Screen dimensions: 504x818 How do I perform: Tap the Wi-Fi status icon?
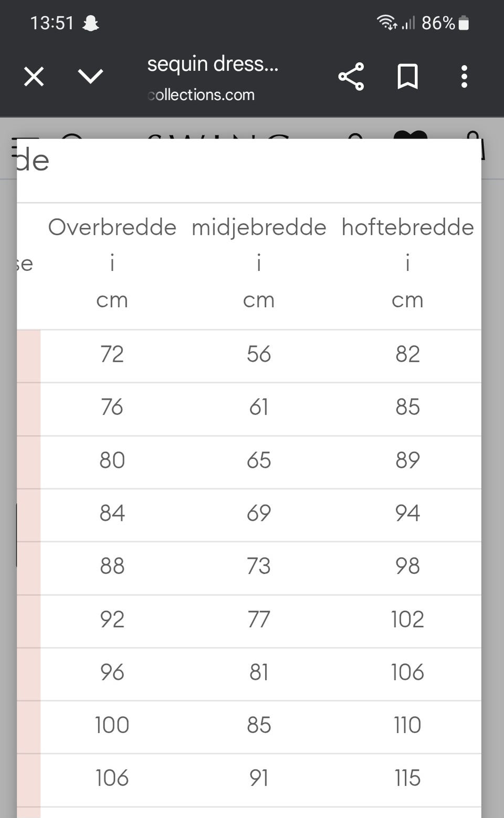pyautogui.click(x=386, y=23)
